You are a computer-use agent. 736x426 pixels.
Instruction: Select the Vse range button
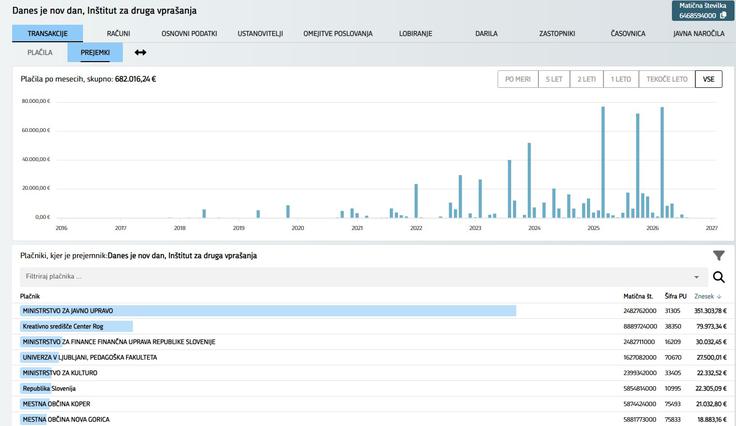[709, 79]
